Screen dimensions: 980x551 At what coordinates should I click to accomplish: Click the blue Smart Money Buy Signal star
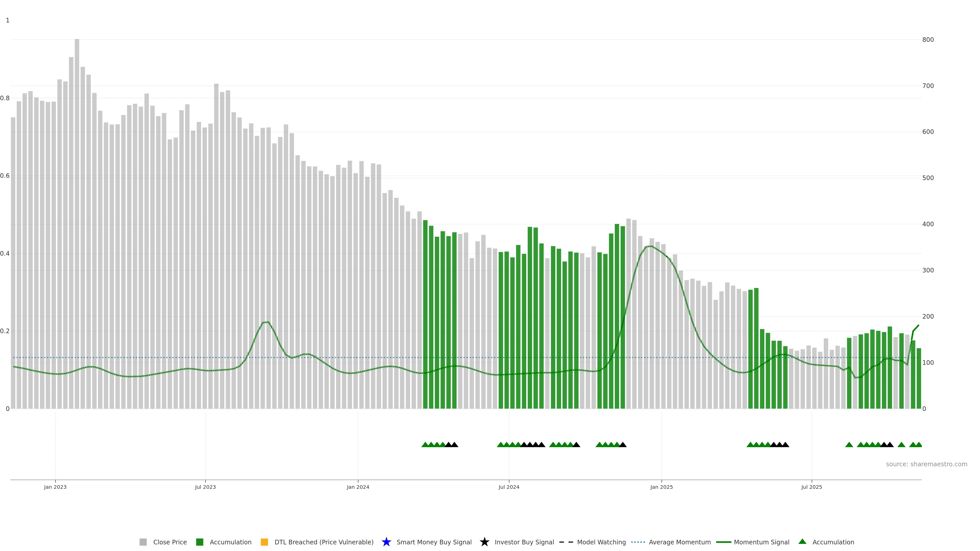coord(386,542)
